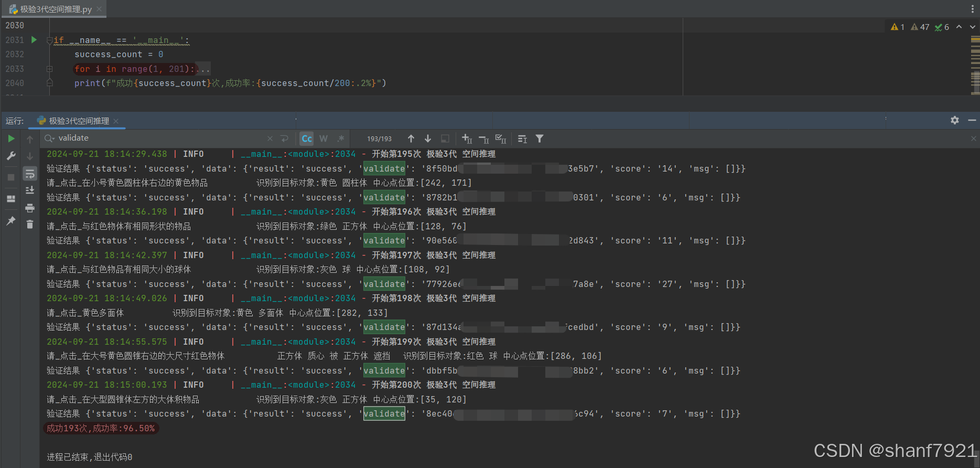980x468 pixels.
Task: Go to next search occurrence arrow
Action: [x=428, y=139]
